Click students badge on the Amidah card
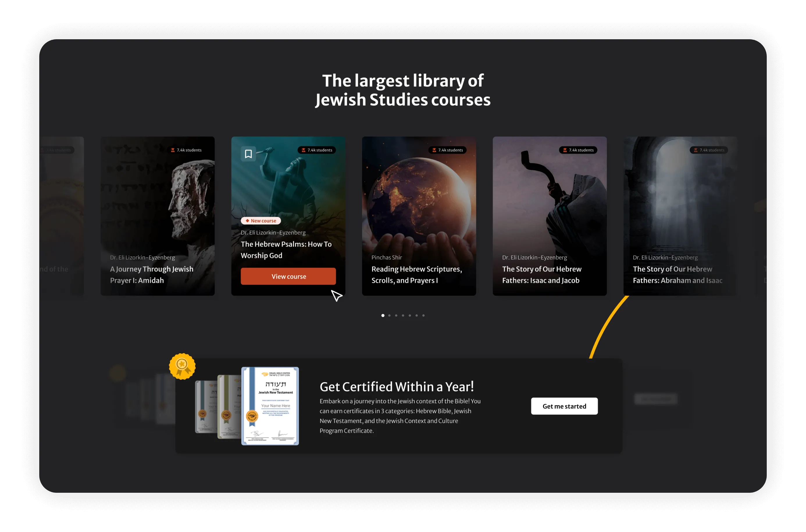The height and width of the screenshot is (532, 806). [x=186, y=150]
